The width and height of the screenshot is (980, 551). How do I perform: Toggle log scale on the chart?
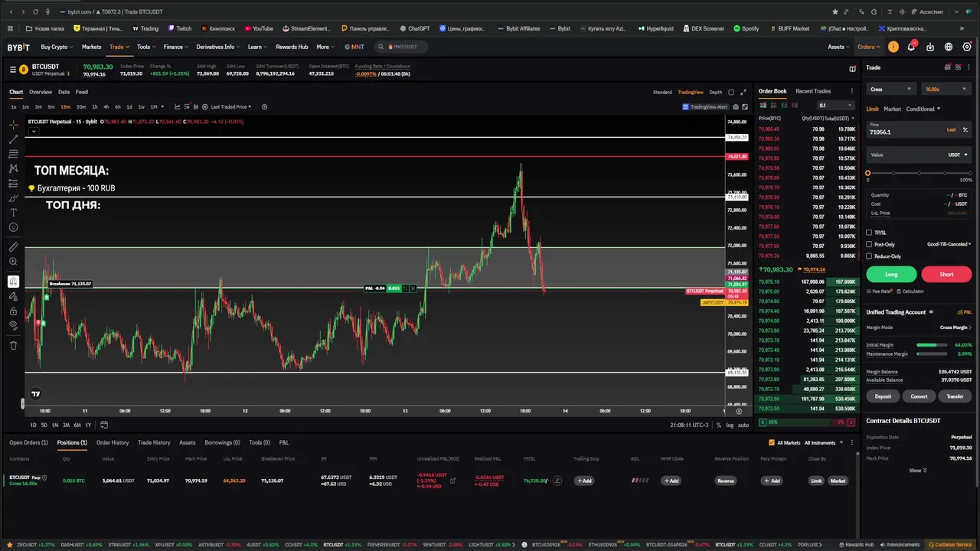[x=730, y=425]
